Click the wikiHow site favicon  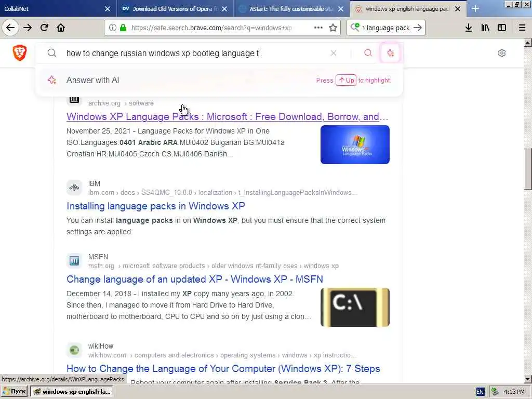74,350
